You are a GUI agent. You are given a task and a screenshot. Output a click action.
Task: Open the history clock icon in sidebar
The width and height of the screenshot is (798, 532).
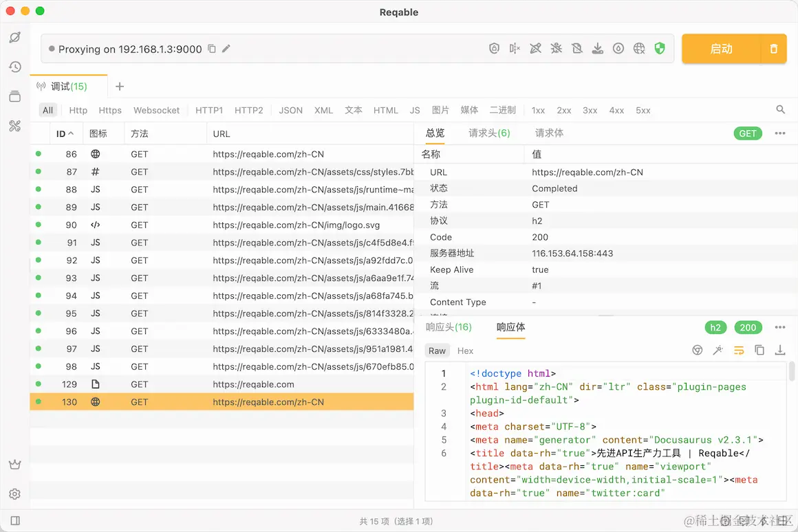pos(14,67)
